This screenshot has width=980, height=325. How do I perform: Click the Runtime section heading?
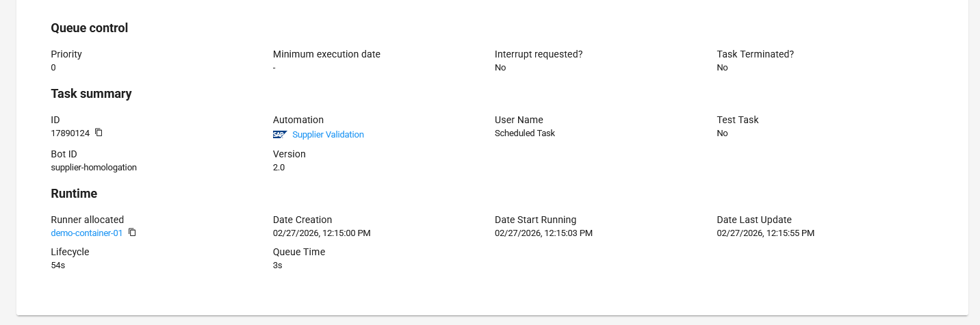[74, 194]
